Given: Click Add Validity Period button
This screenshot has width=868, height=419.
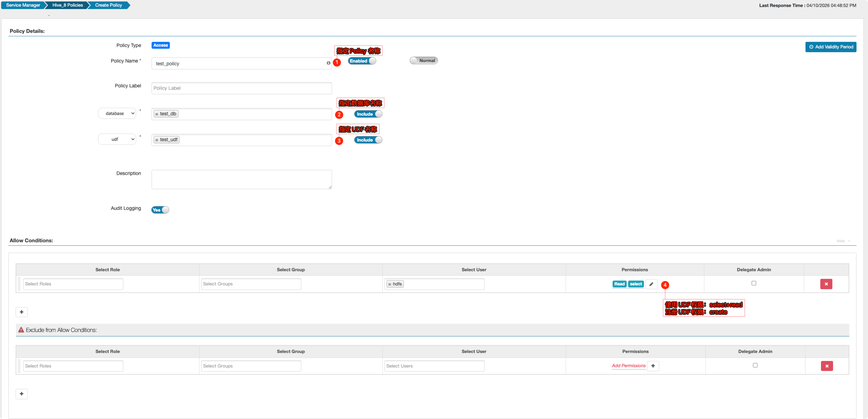Looking at the screenshot, I should click(x=830, y=47).
